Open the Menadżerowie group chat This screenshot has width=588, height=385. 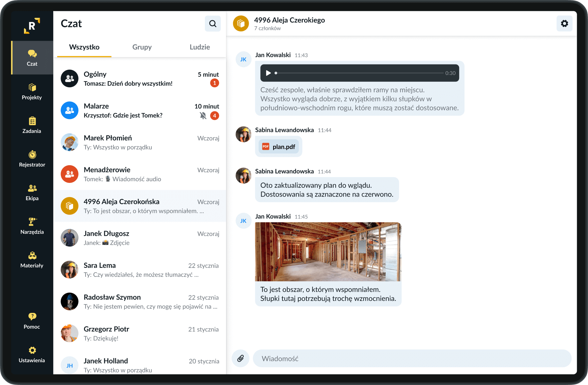pyautogui.click(x=140, y=174)
